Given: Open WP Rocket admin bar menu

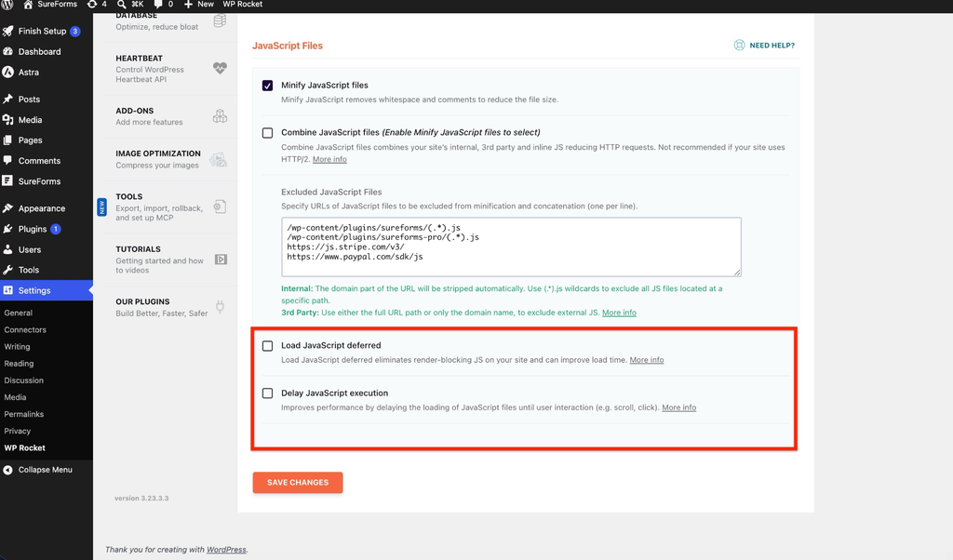Looking at the screenshot, I should [243, 5].
